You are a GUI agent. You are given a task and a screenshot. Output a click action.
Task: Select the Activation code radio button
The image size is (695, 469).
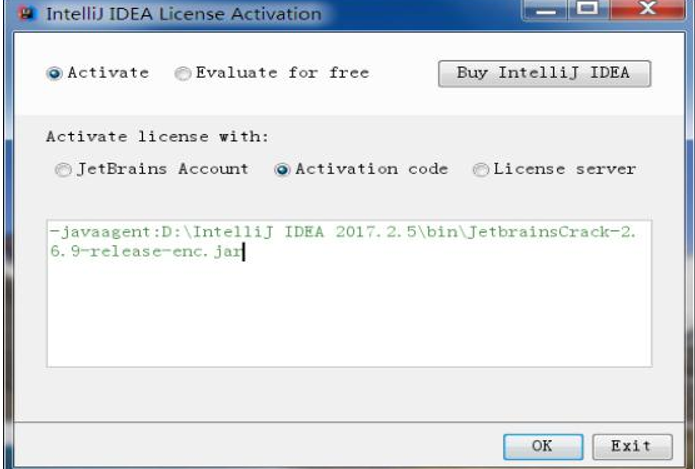coord(282,170)
